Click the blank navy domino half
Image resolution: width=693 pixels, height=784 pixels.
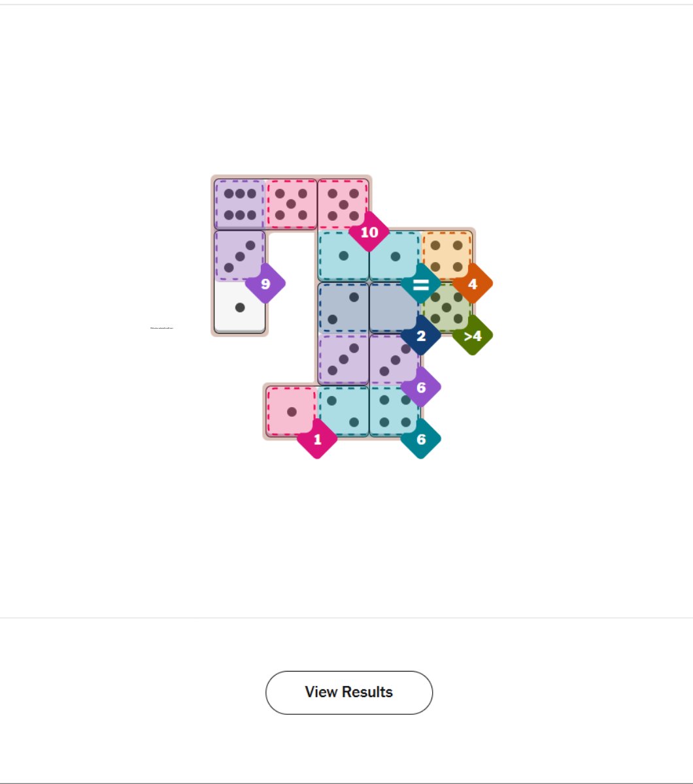[394, 307]
